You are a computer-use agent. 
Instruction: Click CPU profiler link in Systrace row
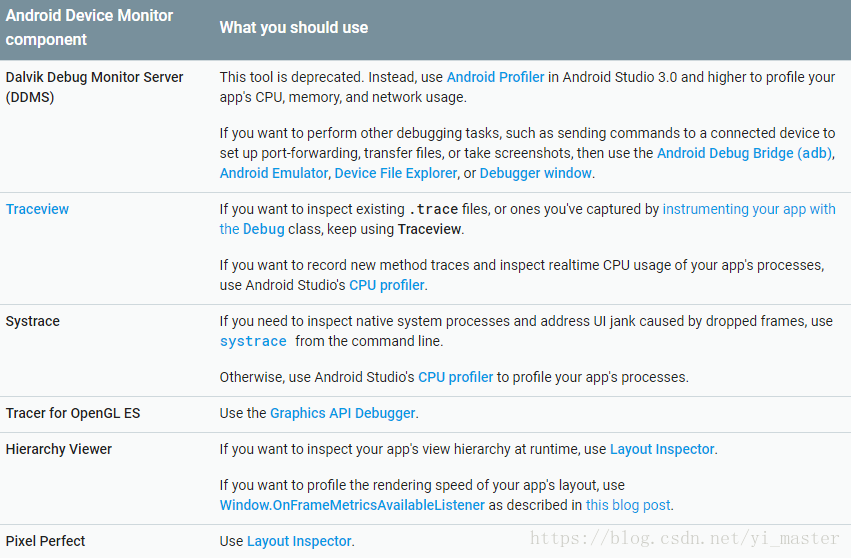coord(455,377)
